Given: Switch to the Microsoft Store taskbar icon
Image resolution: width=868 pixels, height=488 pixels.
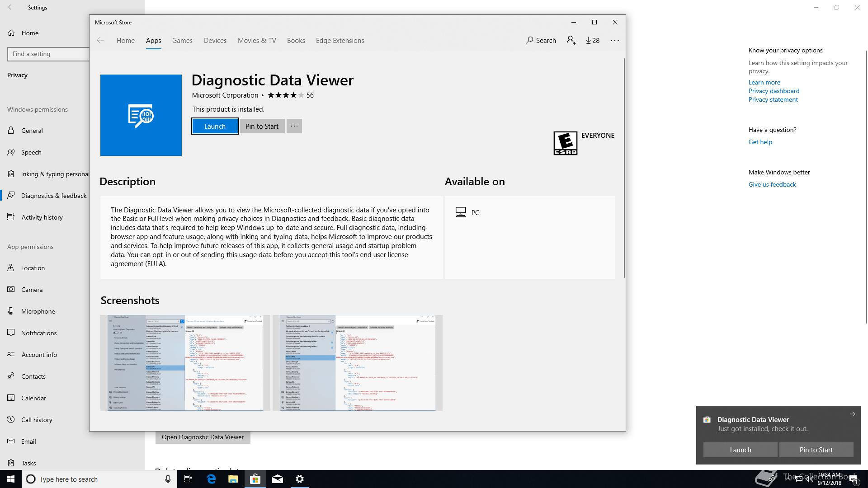Looking at the screenshot, I should pyautogui.click(x=255, y=479).
